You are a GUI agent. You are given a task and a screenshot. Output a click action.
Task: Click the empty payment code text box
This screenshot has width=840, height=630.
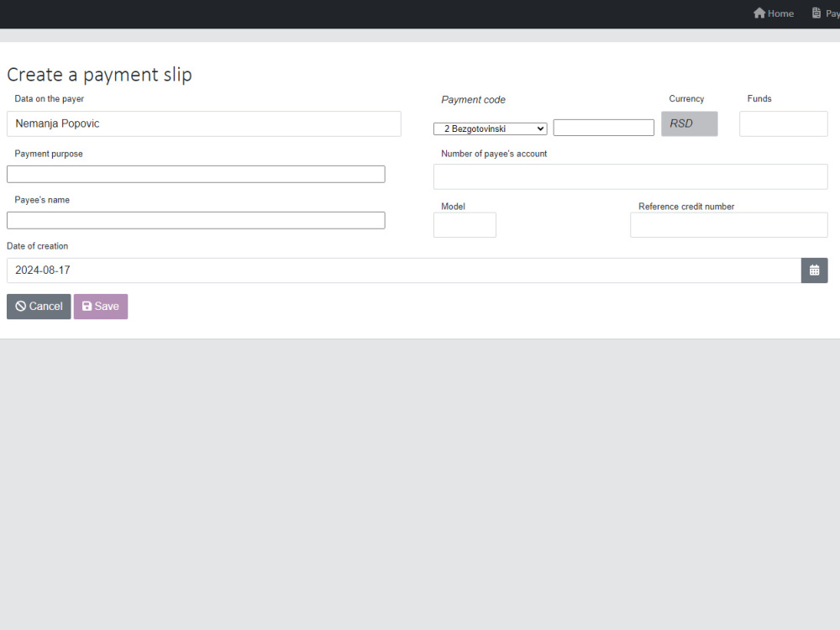click(x=604, y=128)
